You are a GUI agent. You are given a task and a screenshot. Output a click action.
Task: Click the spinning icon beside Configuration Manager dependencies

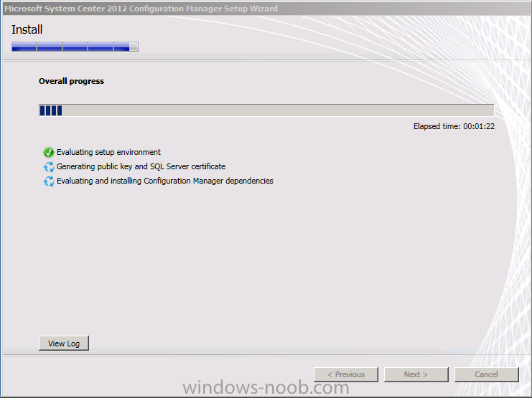click(49, 181)
